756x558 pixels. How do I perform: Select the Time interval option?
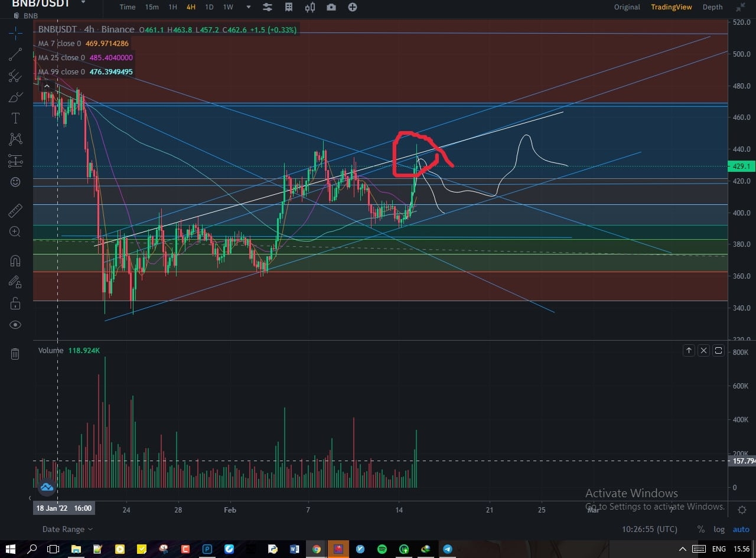click(128, 7)
